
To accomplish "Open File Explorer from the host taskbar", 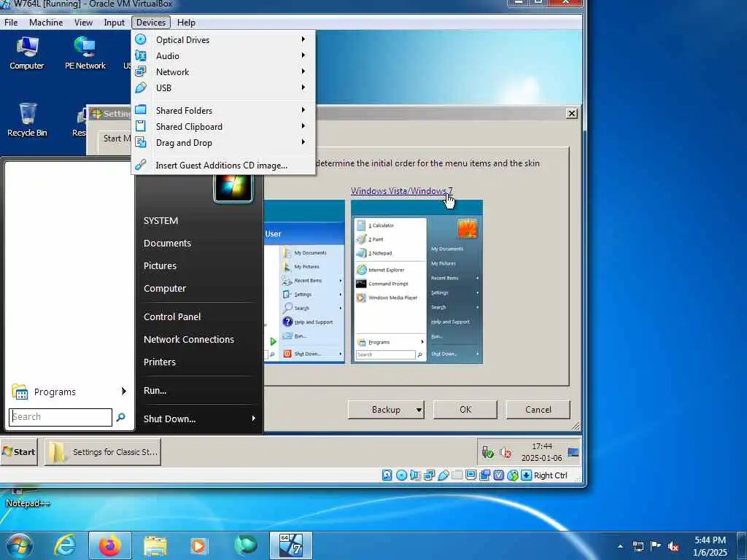I will [155, 545].
